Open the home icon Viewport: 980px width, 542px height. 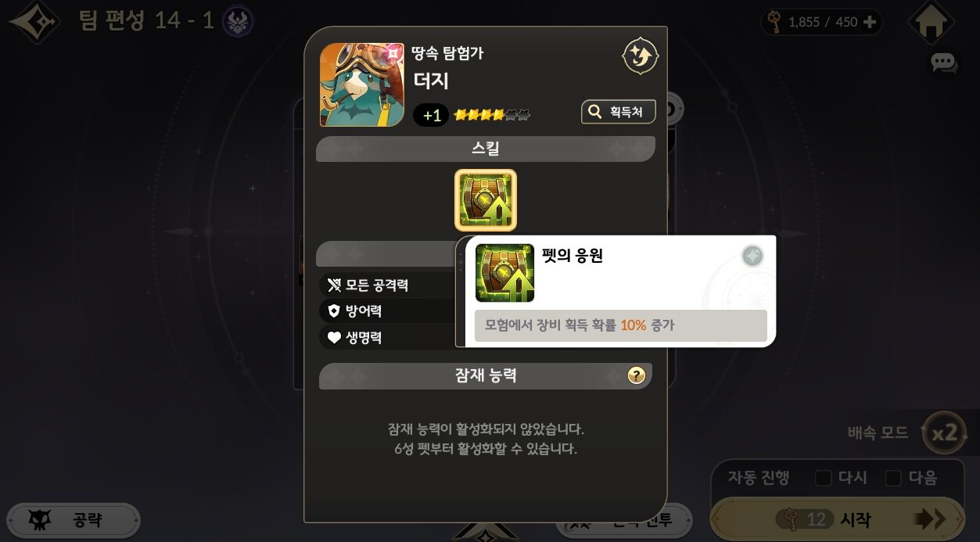[x=931, y=22]
